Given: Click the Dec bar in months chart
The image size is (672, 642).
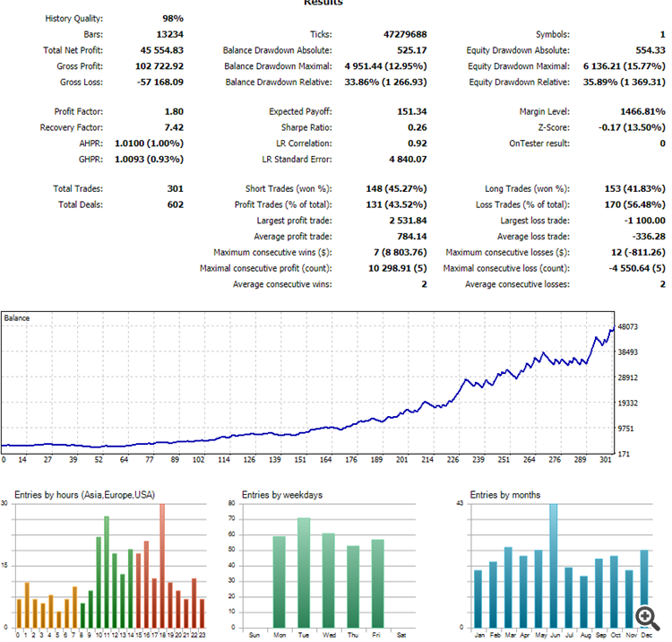Looking at the screenshot, I should point(644,589).
